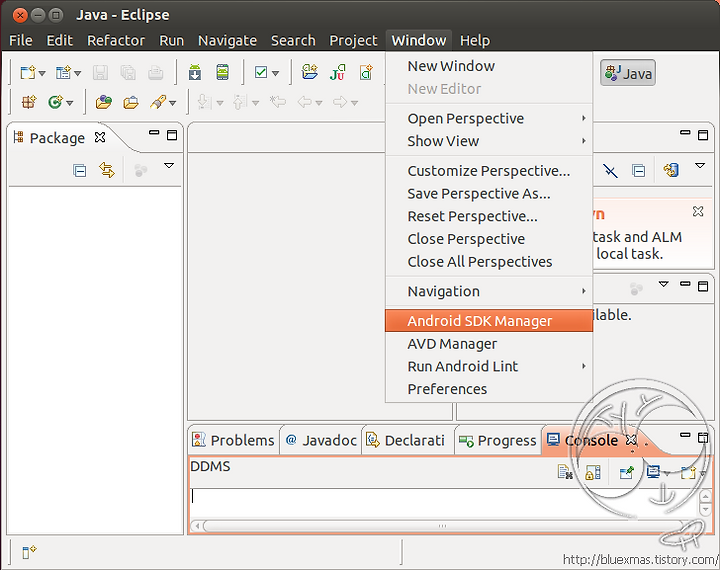
Task: Choose Close All Perspectives menu entry
Action: click(489, 261)
